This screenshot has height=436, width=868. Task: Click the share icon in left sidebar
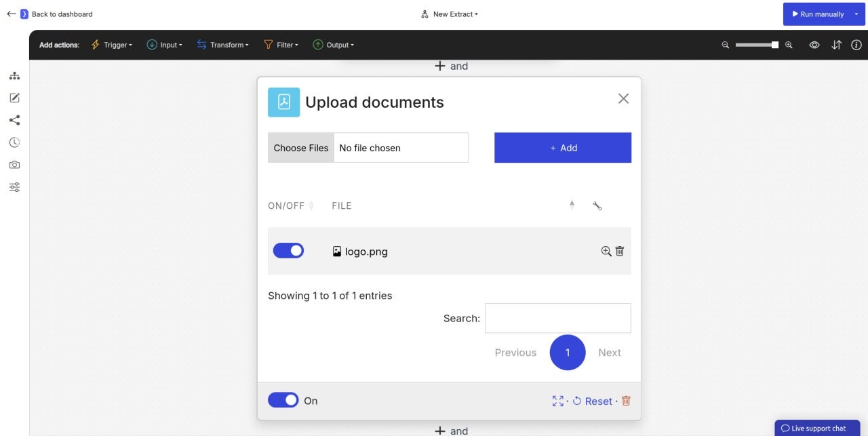[x=14, y=120]
